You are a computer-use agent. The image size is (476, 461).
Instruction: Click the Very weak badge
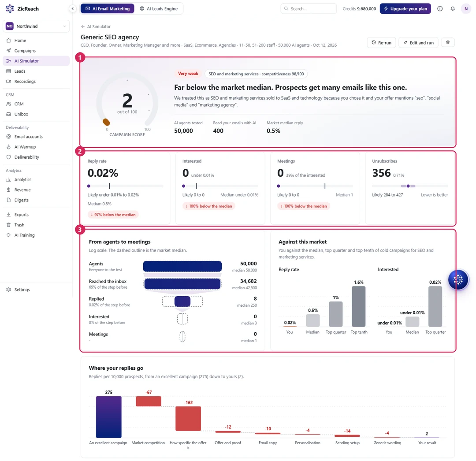pos(188,74)
